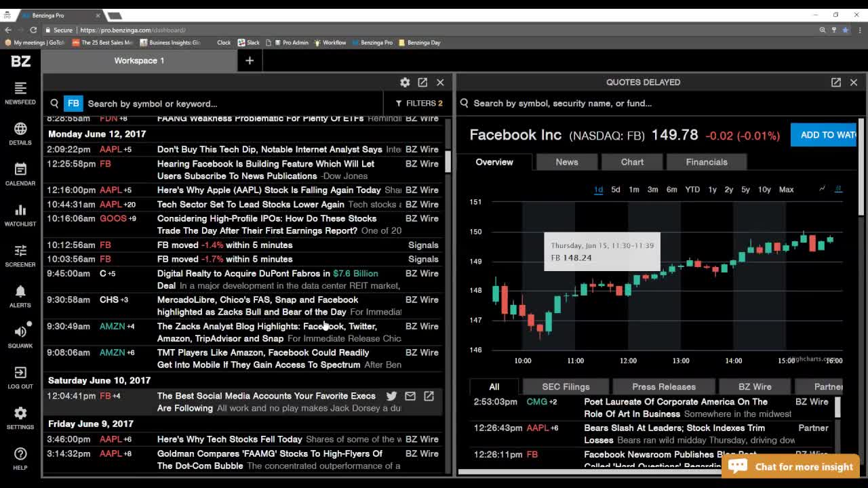Set chart range to 3m
This screenshot has width=868, height=488.
[652, 189]
